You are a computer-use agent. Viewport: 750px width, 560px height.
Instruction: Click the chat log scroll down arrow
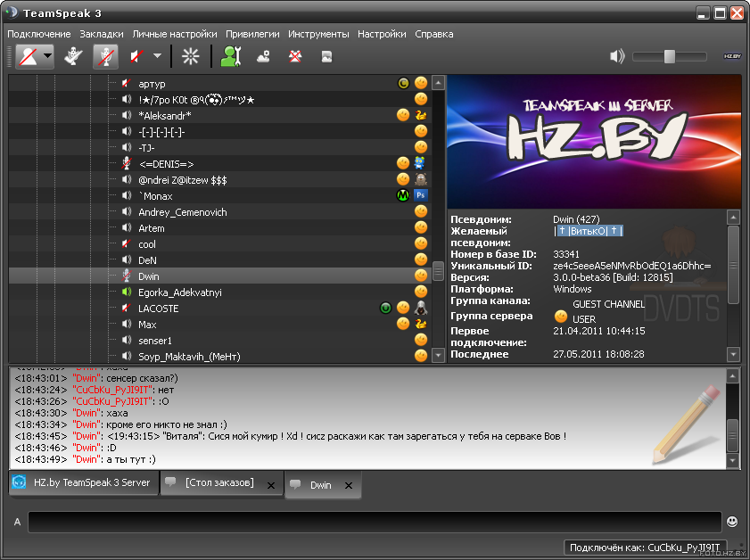click(732, 460)
